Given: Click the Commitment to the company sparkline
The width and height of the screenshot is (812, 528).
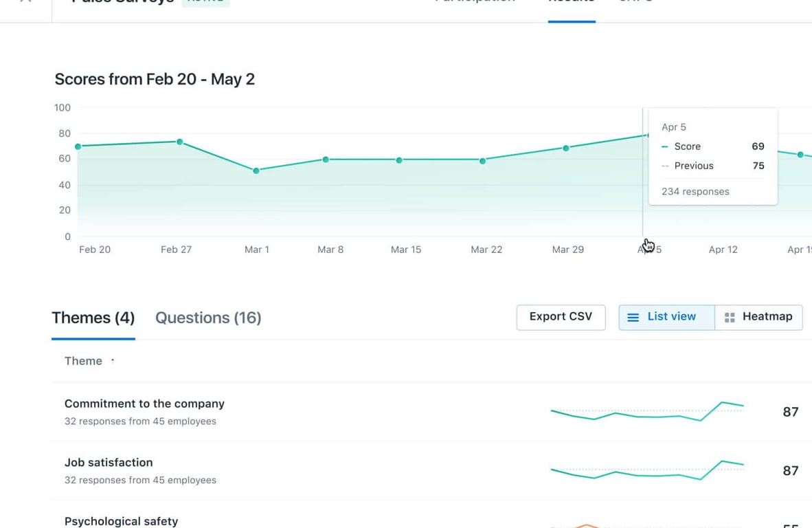Looking at the screenshot, I should point(647,411).
